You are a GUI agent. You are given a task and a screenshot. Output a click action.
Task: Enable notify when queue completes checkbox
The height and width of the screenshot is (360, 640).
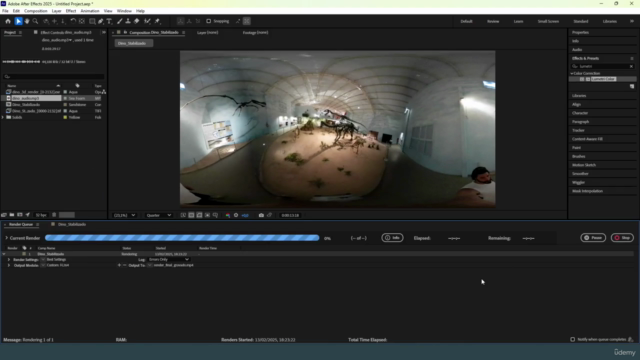pos(573,339)
